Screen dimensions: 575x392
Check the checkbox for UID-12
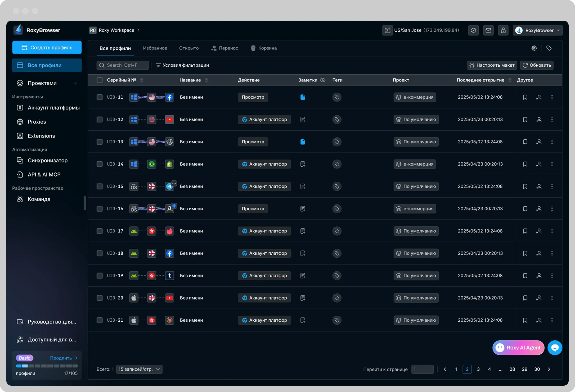[100, 120]
